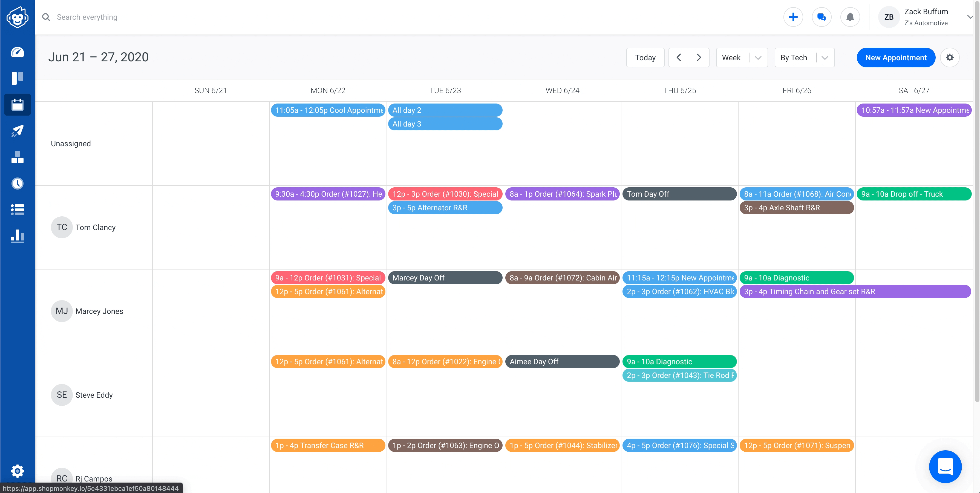Open the workflow board icon in sidebar

(17, 78)
